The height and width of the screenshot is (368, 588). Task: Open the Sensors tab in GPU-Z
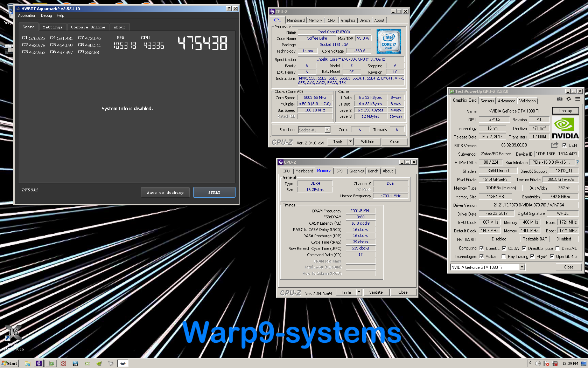click(x=487, y=101)
